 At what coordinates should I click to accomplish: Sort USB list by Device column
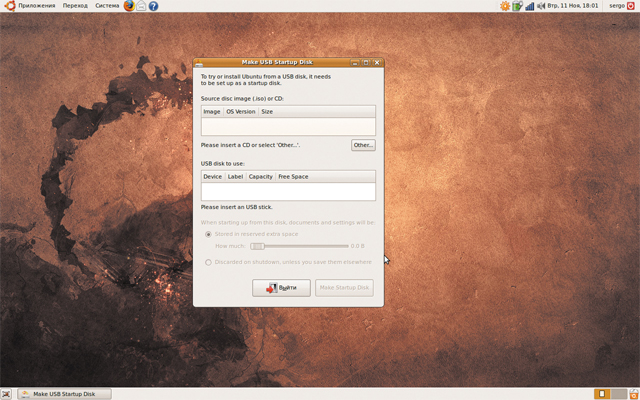212,177
